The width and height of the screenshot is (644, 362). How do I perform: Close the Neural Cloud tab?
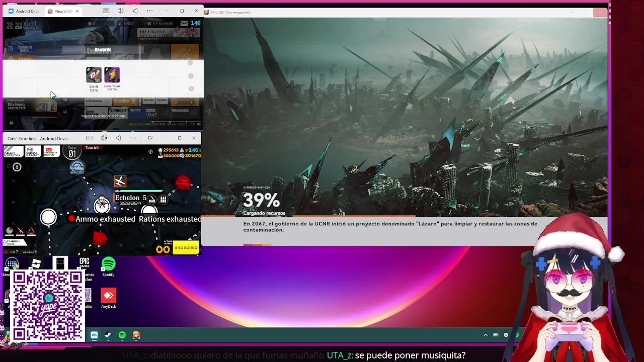tap(77, 11)
